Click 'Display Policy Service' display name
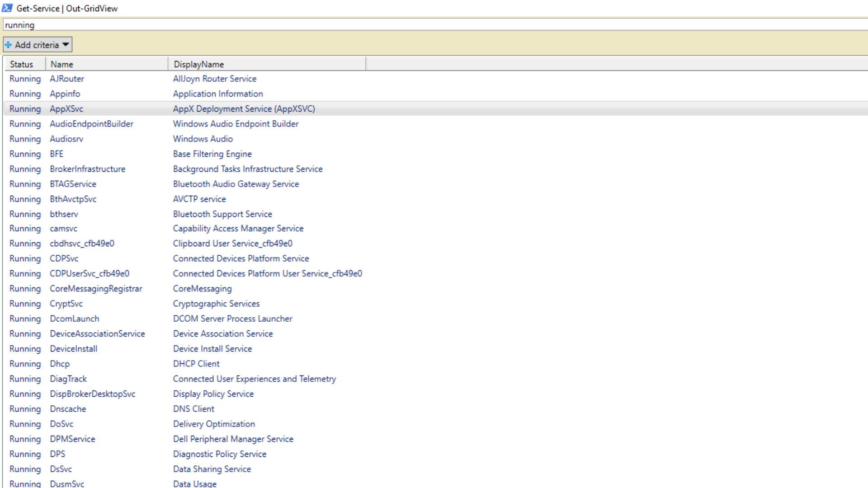868x488 pixels. point(213,394)
